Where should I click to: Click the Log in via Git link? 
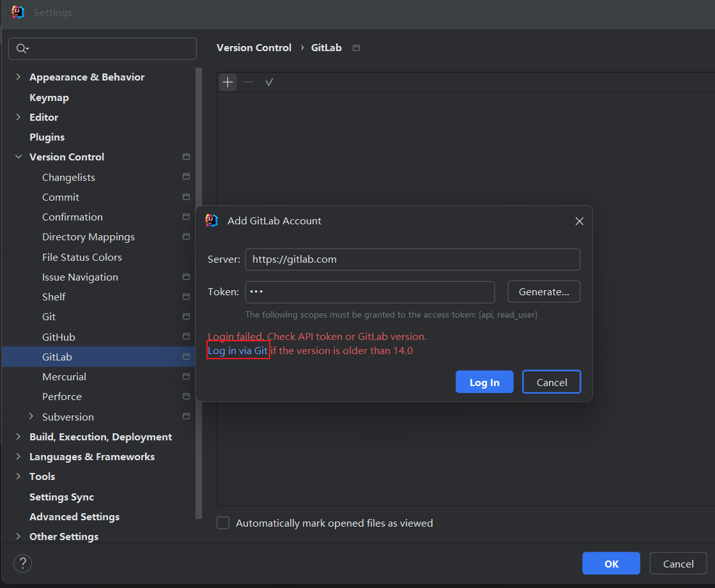238,350
